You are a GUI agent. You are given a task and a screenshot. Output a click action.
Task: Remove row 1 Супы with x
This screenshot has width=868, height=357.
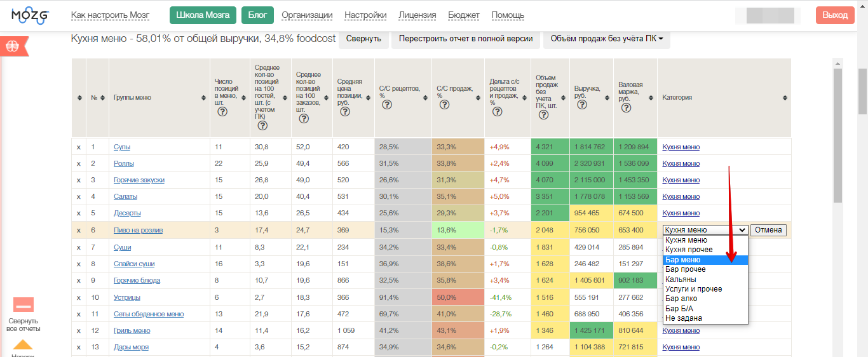pyautogui.click(x=79, y=147)
